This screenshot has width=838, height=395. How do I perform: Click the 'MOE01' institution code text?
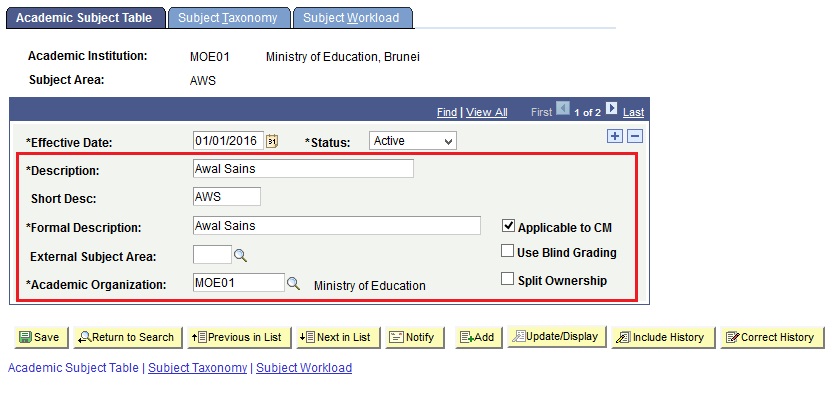click(210, 57)
